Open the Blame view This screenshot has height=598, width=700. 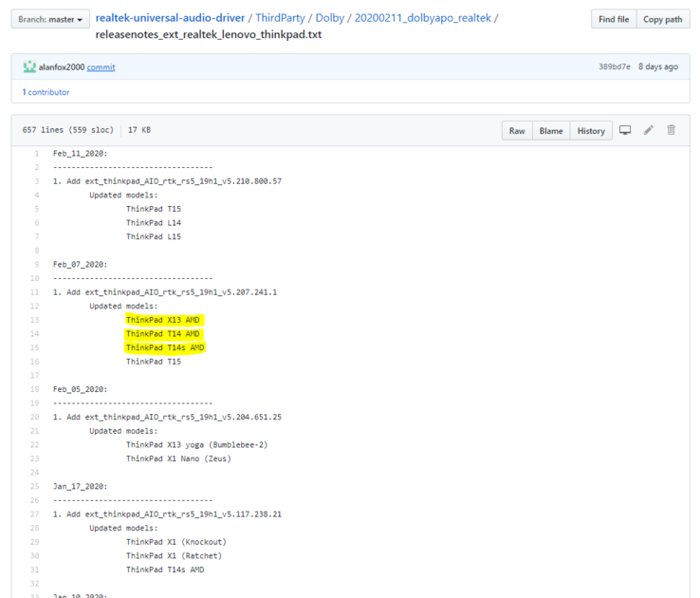pyautogui.click(x=551, y=131)
